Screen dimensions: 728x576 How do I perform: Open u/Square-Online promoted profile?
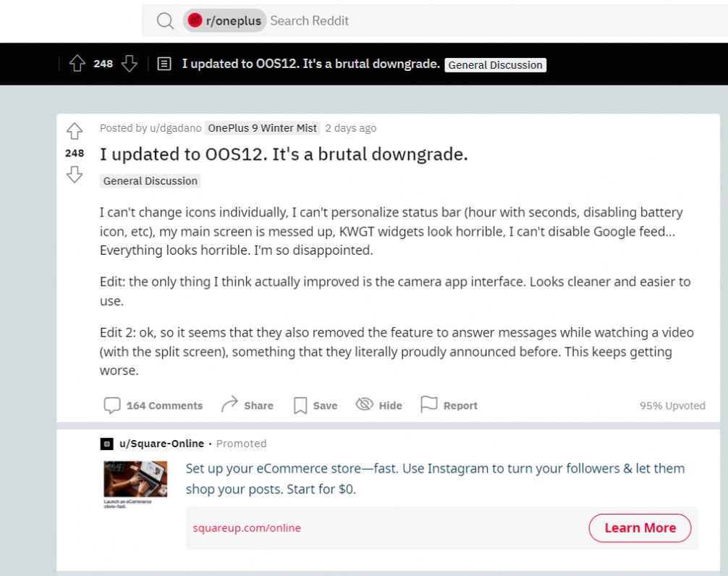coord(161,444)
